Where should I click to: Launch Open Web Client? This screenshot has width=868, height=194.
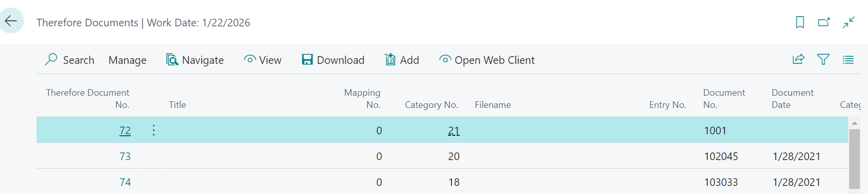click(x=487, y=60)
